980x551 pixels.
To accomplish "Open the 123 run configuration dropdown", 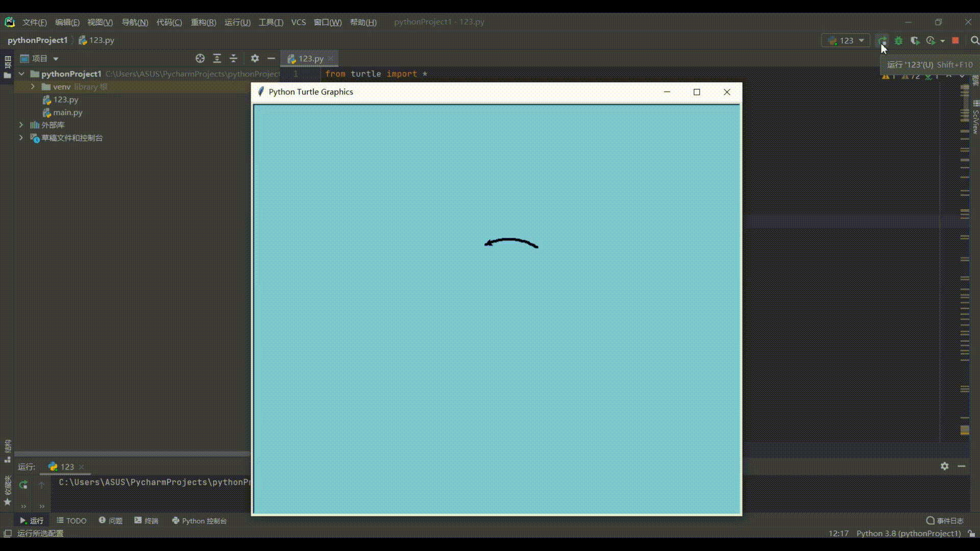I will pyautogui.click(x=846, y=40).
